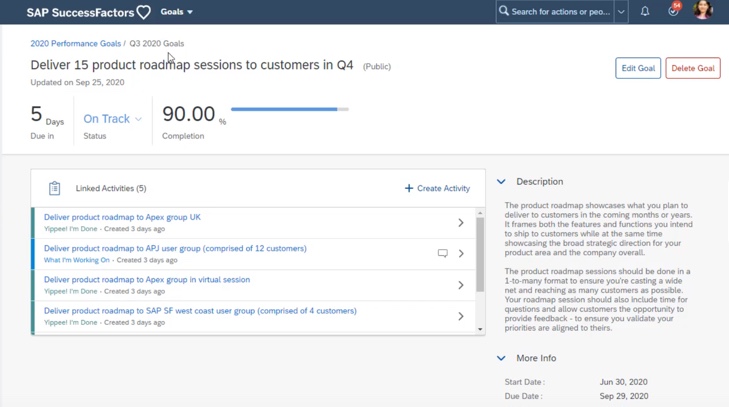The height and width of the screenshot is (407, 729).
Task: Open the notifications bell
Action: [x=645, y=12]
